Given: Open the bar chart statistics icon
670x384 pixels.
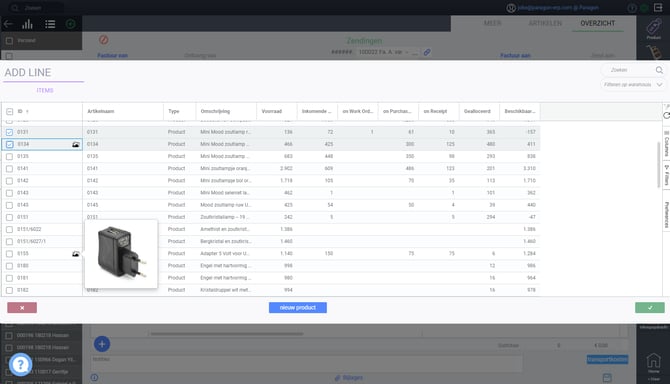Looking at the screenshot, I should click(28, 24).
